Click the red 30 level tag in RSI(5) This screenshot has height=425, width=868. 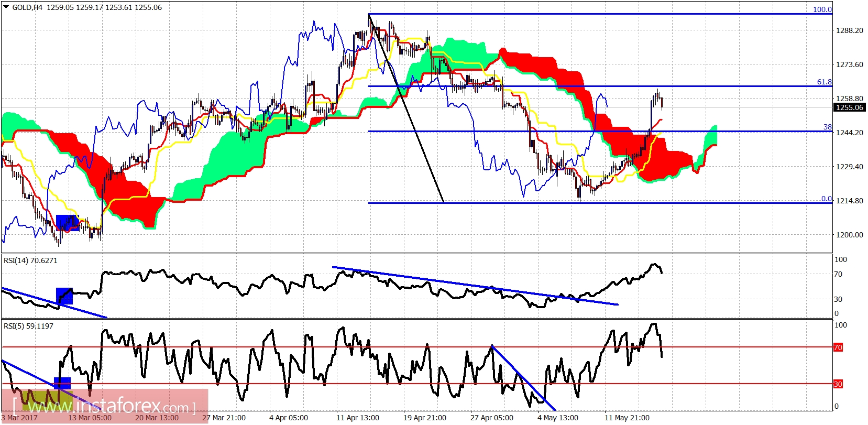pos(838,384)
